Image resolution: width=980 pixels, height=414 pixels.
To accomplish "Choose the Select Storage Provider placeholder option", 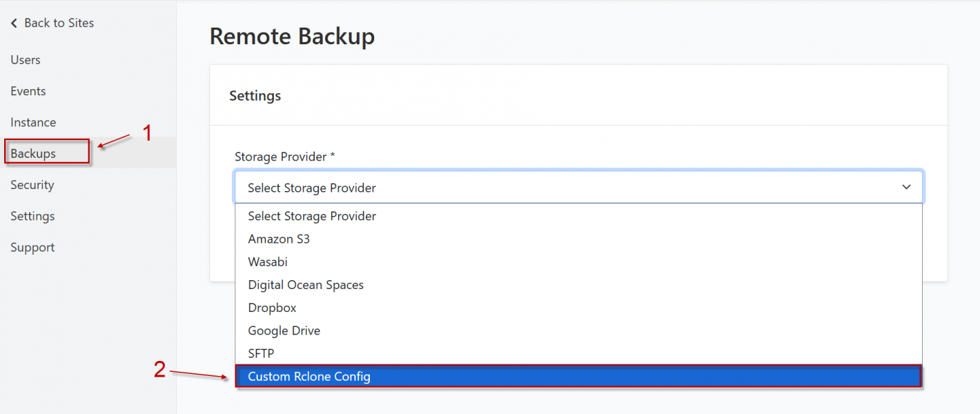I will pyautogui.click(x=578, y=216).
